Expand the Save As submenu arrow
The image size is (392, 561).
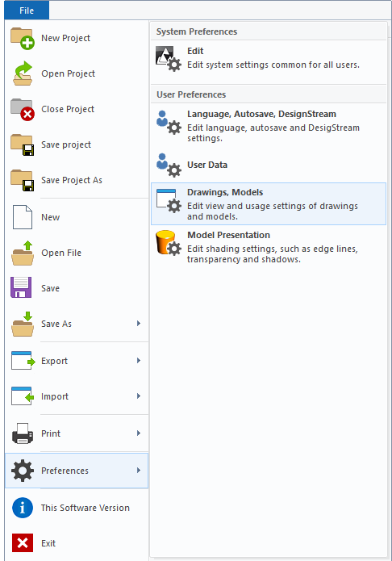[x=139, y=324]
